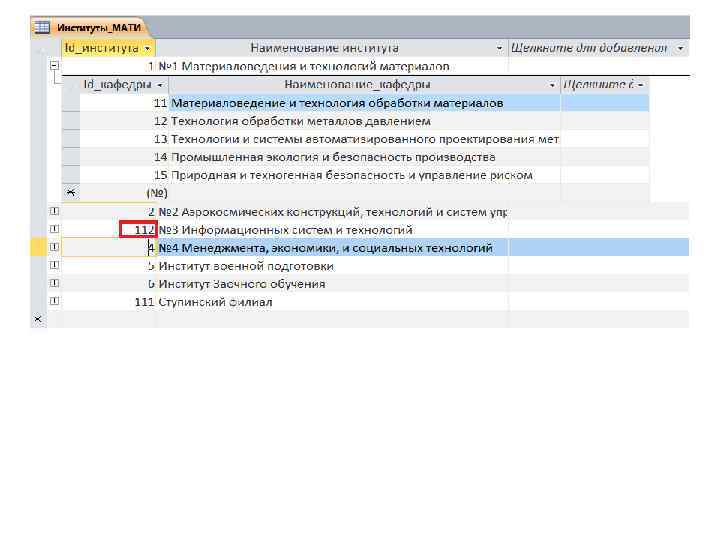720x540 pixels.
Task: Select row selector for department 12
Action: 71,121
